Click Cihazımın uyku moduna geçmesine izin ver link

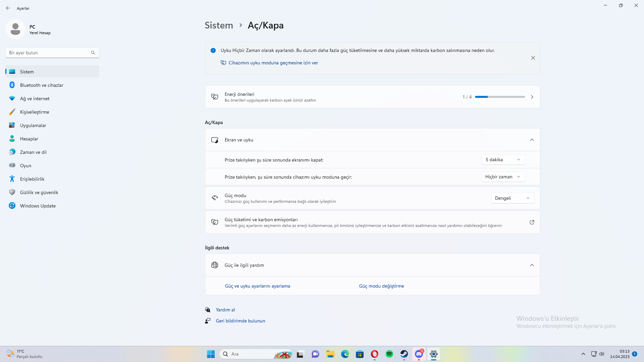(273, 63)
